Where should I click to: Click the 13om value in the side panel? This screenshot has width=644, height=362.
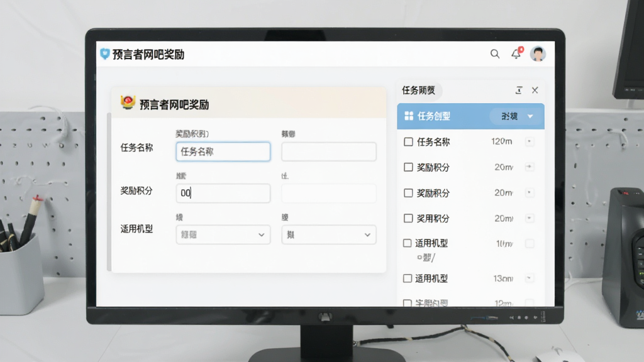tap(503, 278)
